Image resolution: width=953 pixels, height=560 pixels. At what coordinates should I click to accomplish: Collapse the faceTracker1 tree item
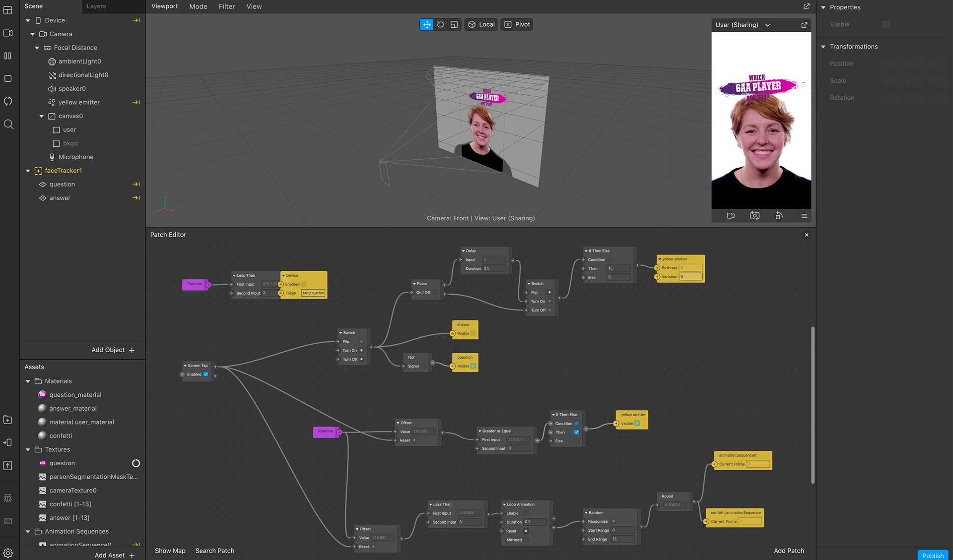[28, 171]
